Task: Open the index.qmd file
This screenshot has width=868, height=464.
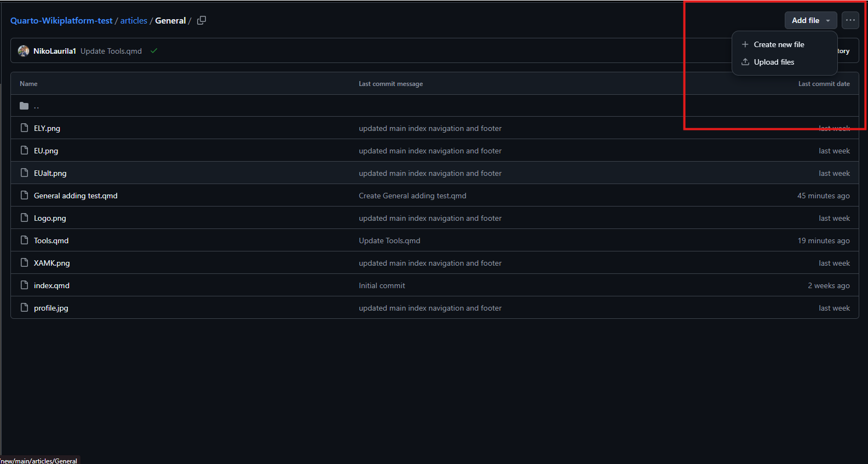Action: [x=51, y=285]
